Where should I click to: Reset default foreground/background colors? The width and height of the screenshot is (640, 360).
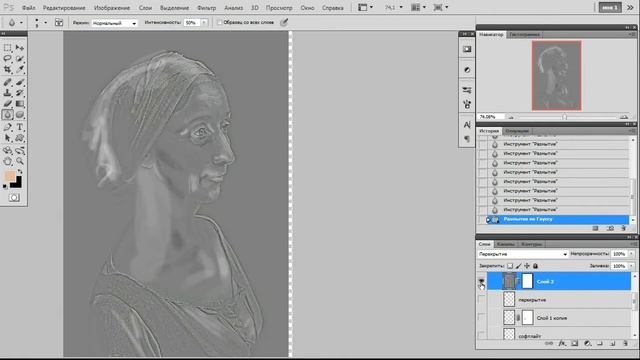[x=5, y=187]
